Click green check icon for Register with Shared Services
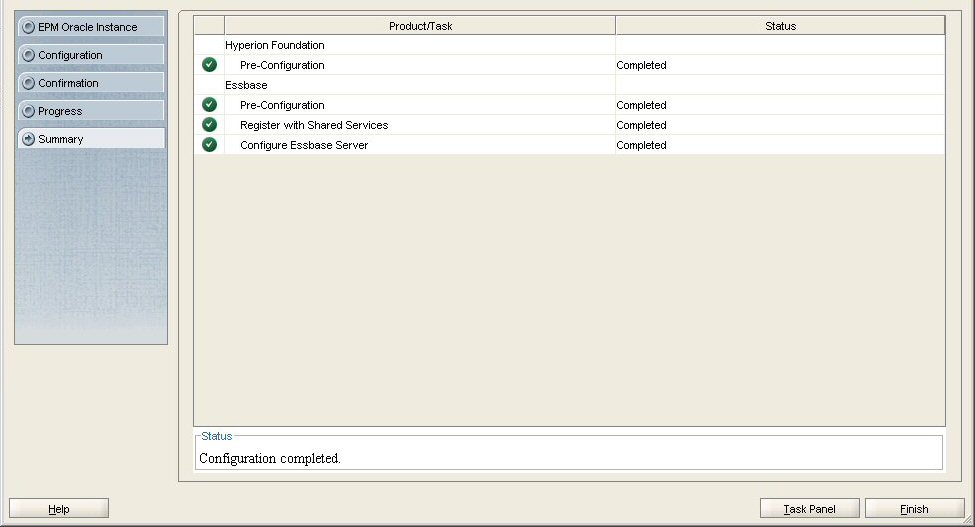The width and height of the screenshot is (975, 527). tap(210, 124)
